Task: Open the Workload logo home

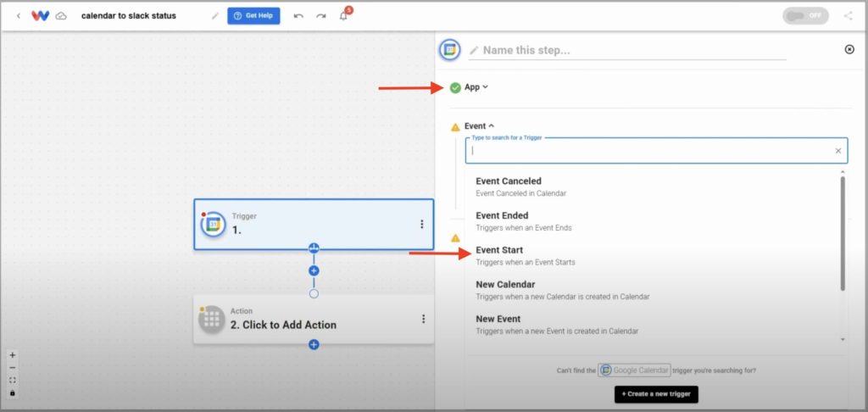Action: click(x=41, y=16)
